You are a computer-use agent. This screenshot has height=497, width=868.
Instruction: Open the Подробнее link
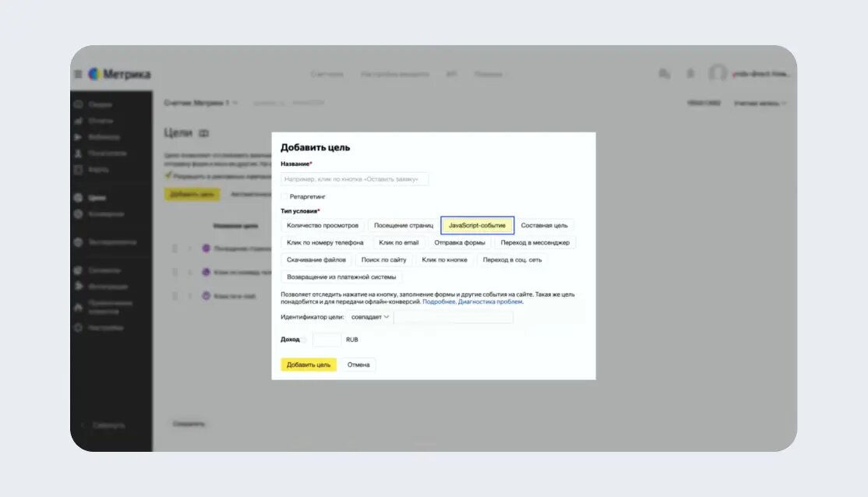439,301
